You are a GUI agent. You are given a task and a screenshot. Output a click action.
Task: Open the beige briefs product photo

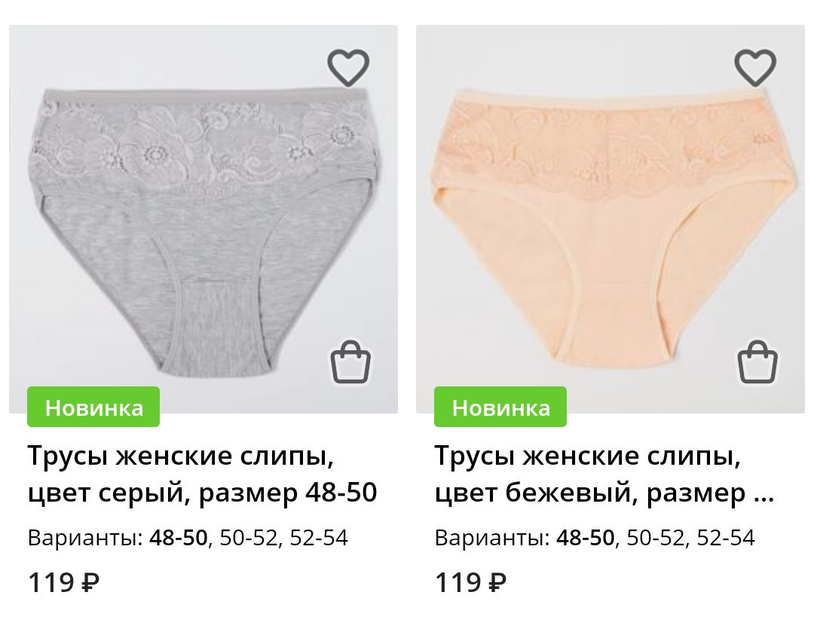pos(610,219)
